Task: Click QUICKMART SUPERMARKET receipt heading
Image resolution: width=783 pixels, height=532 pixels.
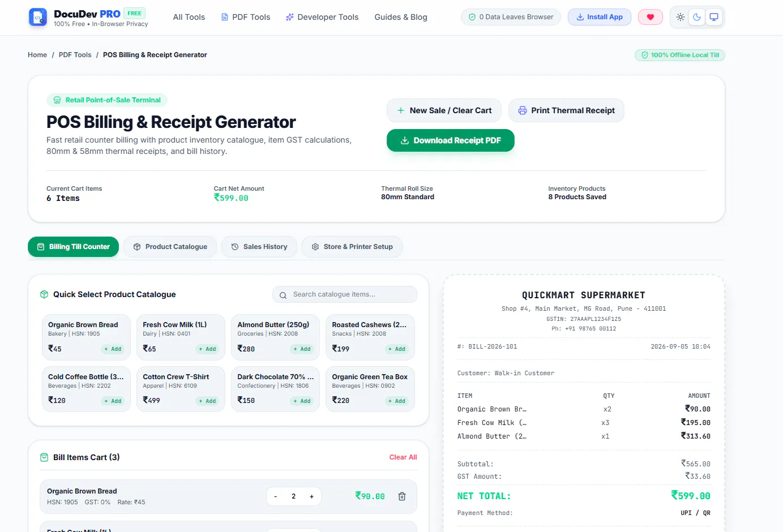Action: 584,295
